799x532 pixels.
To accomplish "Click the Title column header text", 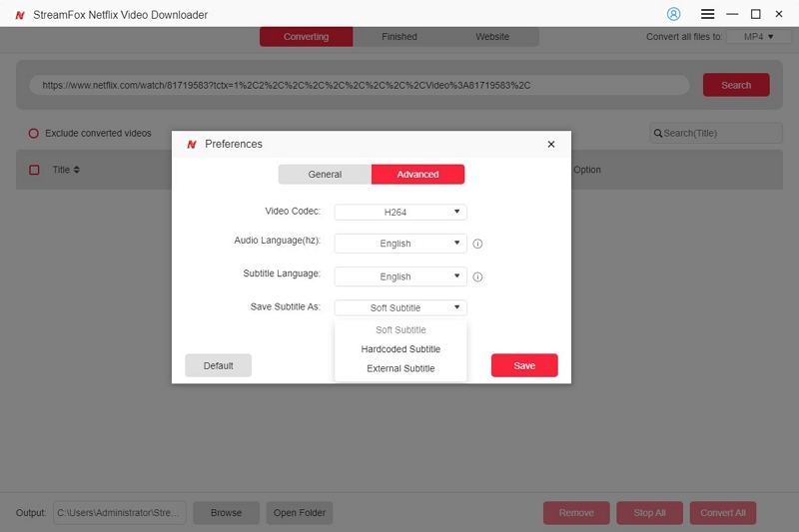I will 61,170.
